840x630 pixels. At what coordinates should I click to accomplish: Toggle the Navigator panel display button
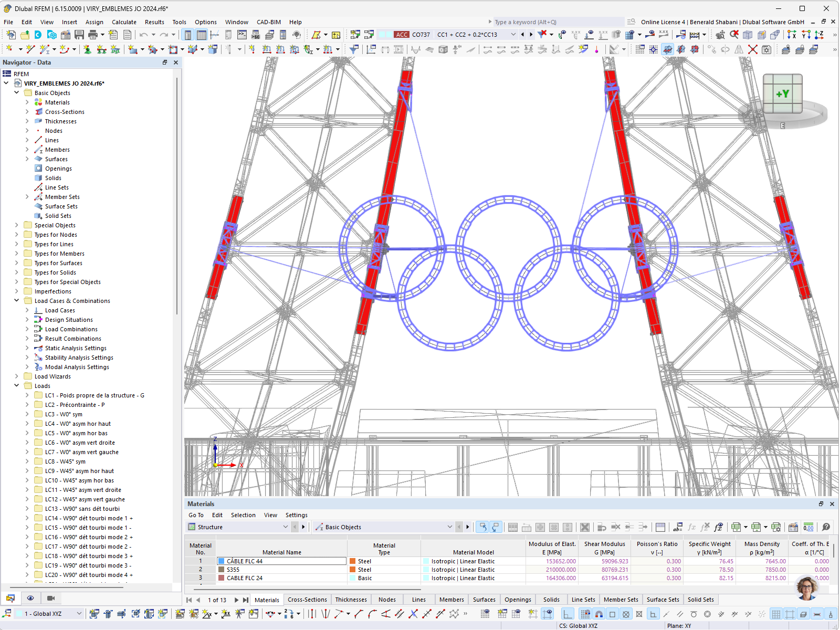(x=187, y=35)
